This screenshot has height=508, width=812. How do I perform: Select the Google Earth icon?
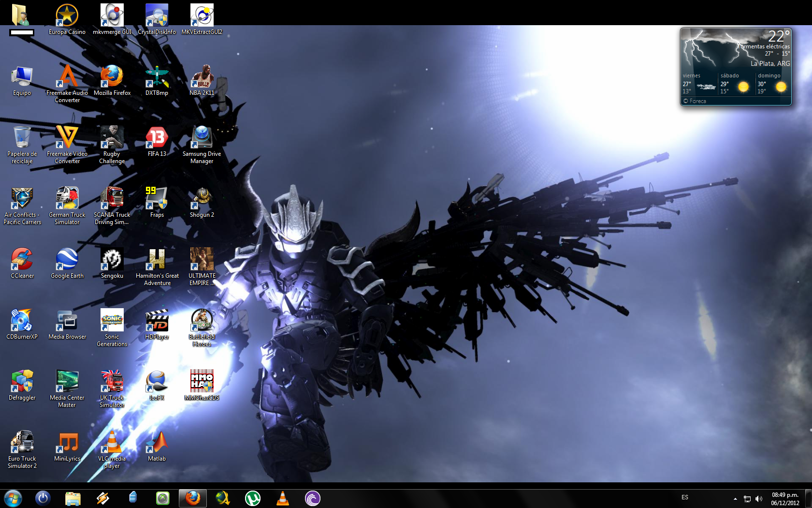67,263
